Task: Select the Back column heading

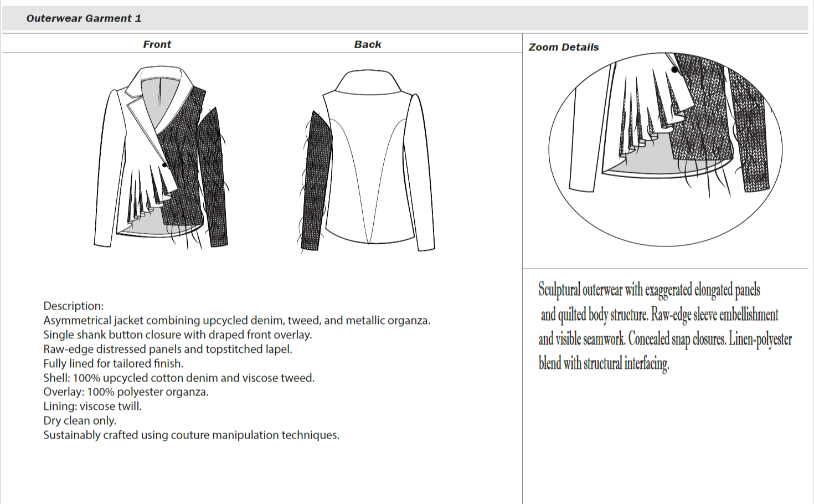Action: (368, 44)
